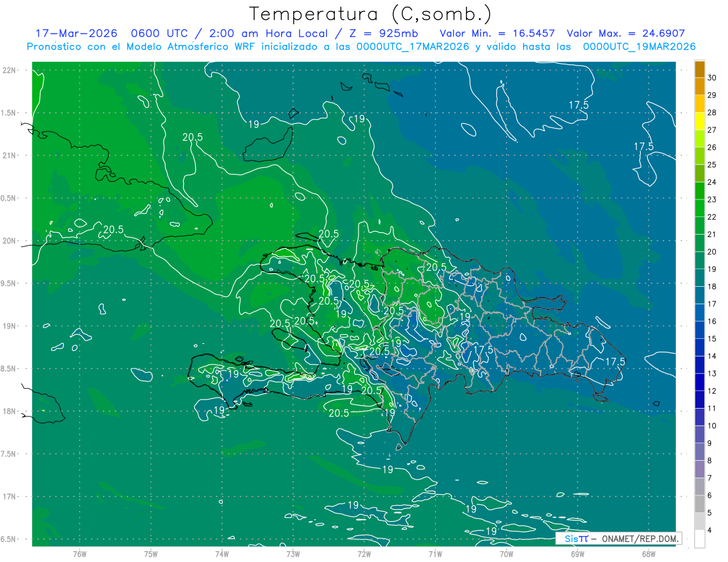Click the "21N" latitude axis label
This screenshot has width=728, height=562.
click(10, 155)
